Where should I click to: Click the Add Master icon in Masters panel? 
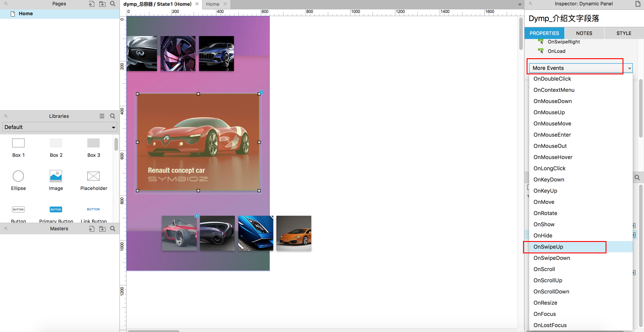[91, 229]
